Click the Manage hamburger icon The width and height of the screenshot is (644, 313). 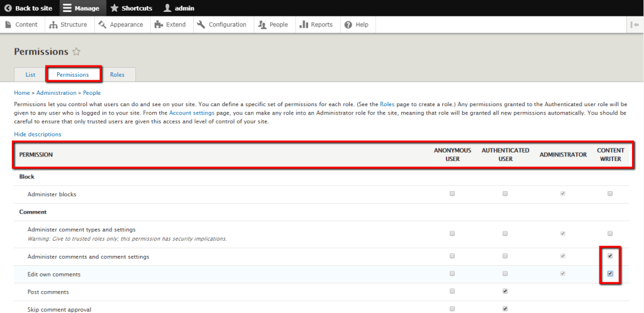pyautogui.click(x=67, y=8)
